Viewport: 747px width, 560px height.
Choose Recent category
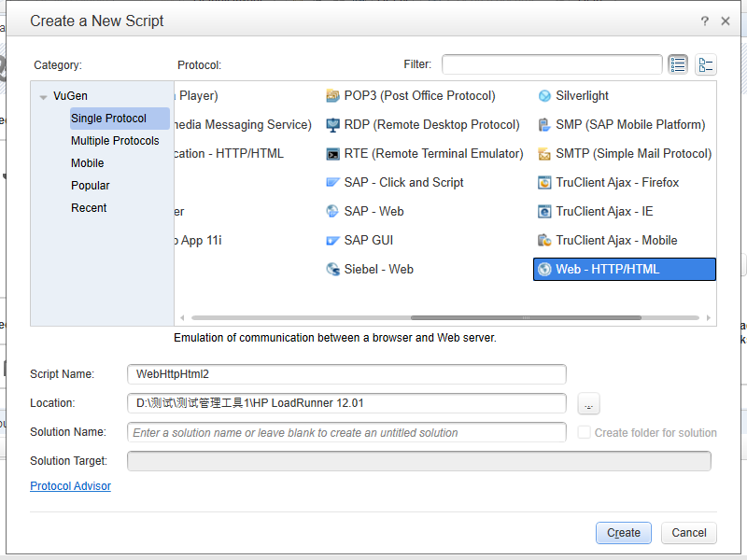tap(89, 208)
